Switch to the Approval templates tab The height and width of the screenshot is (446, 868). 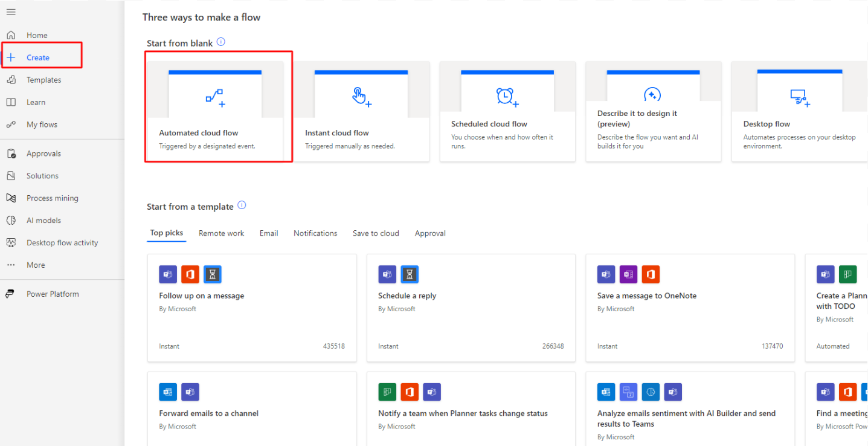tap(429, 233)
